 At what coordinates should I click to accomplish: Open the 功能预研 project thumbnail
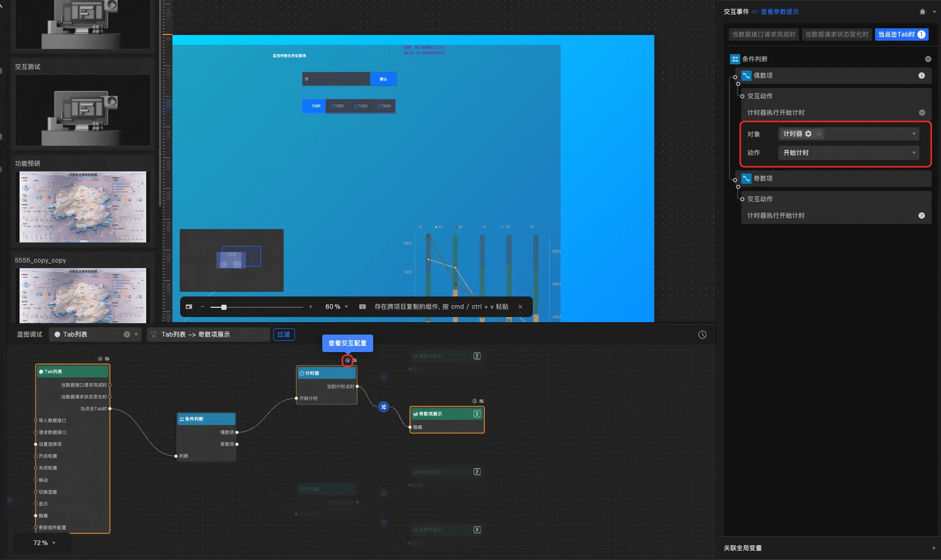point(83,206)
